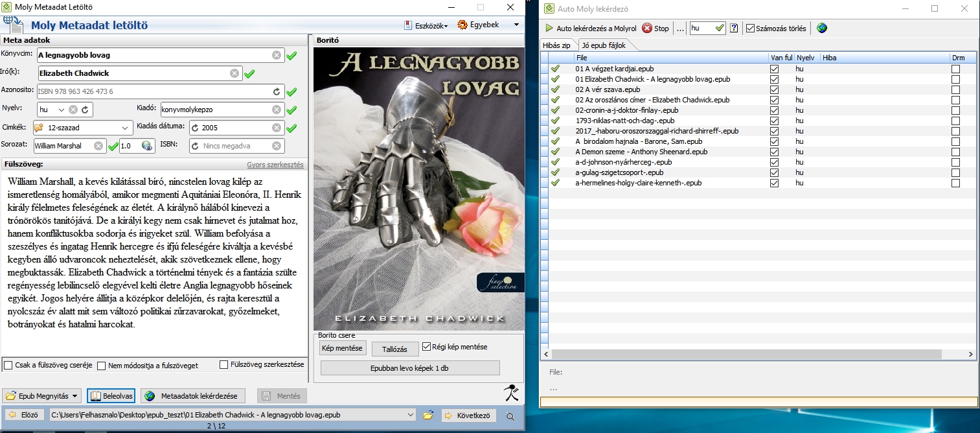The image size is (980, 433).
Task: Toggle Van ful checkbox for 01 A végzet kardjai.epub
Action: click(x=774, y=69)
